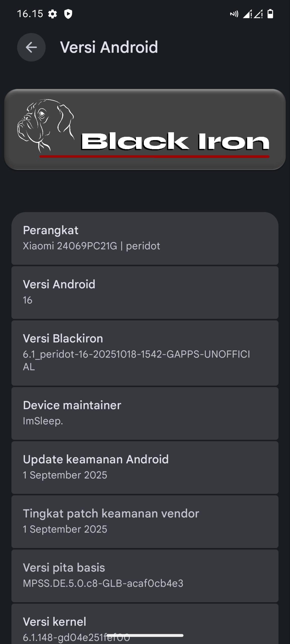This screenshot has width=290, height=644.
Task: Open the Device maintainer ImSleep entry
Action: (x=145, y=413)
